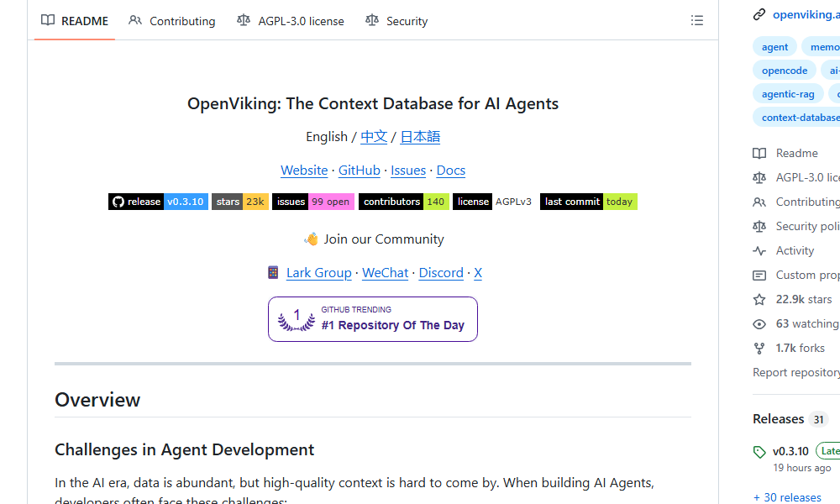Click the issues 99 open badge
Screen dimensions: 840x504
312,202
